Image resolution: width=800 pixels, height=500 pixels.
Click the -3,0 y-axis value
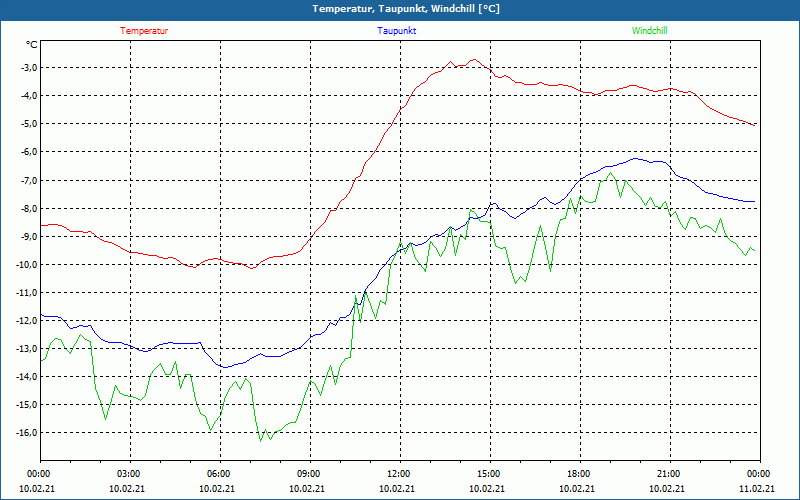(x=28, y=68)
